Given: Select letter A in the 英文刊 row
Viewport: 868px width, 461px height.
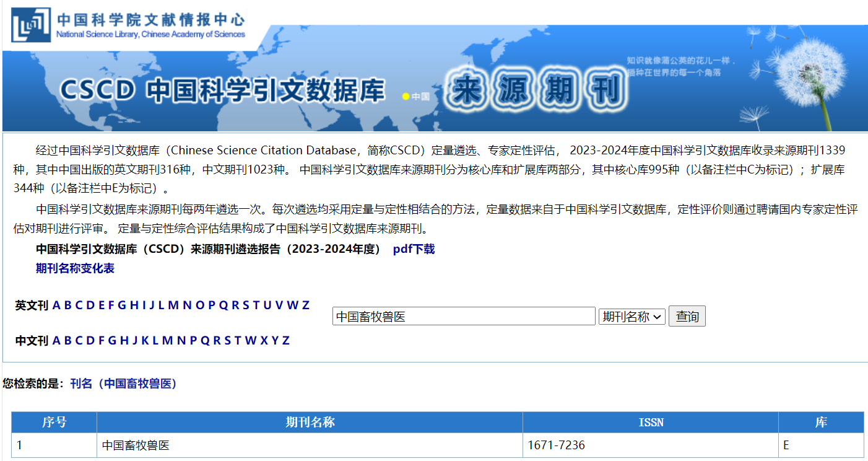Looking at the screenshot, I should click(56, 305).
